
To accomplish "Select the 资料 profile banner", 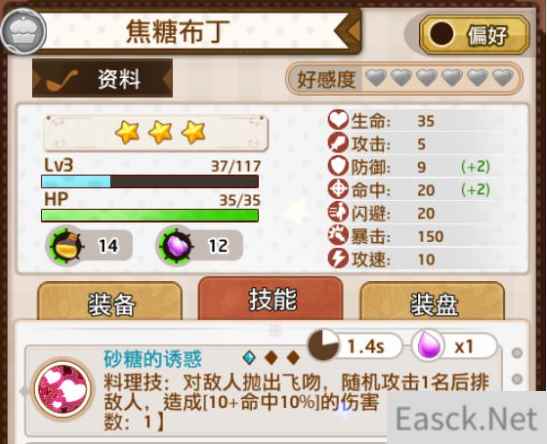I will [102, 78].
